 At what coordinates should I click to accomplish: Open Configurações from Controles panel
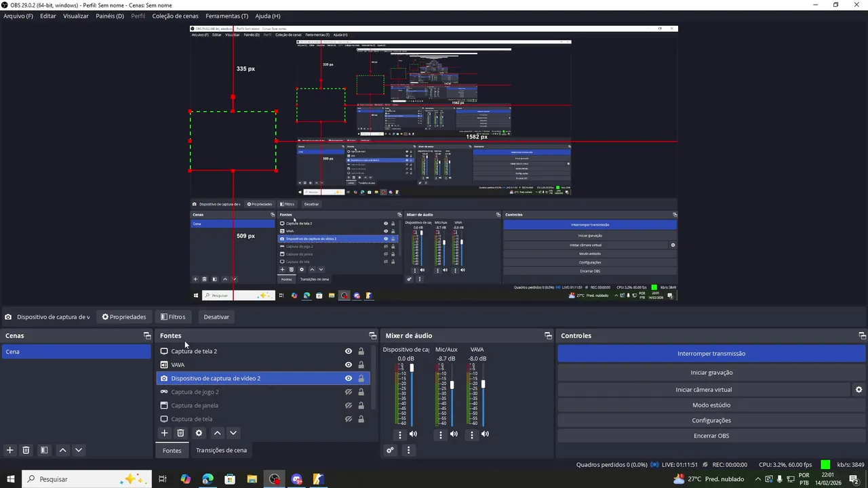click(x=711, y=420)
